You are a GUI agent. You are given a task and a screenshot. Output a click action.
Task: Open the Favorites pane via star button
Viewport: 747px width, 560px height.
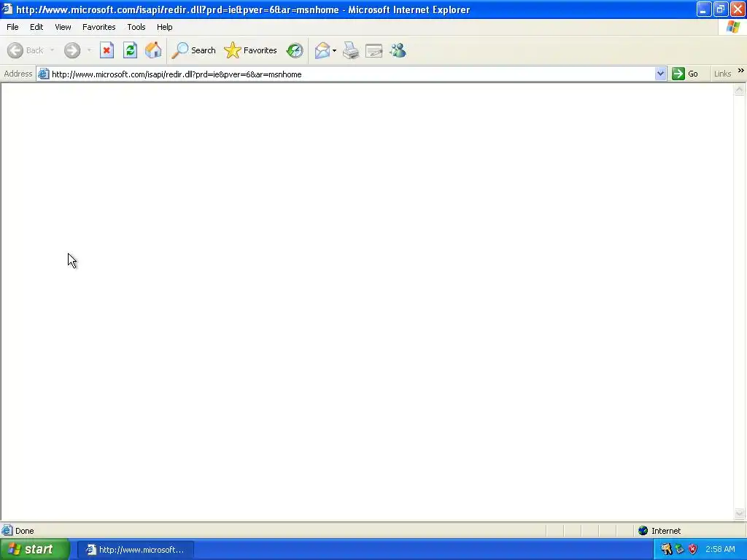251,50
